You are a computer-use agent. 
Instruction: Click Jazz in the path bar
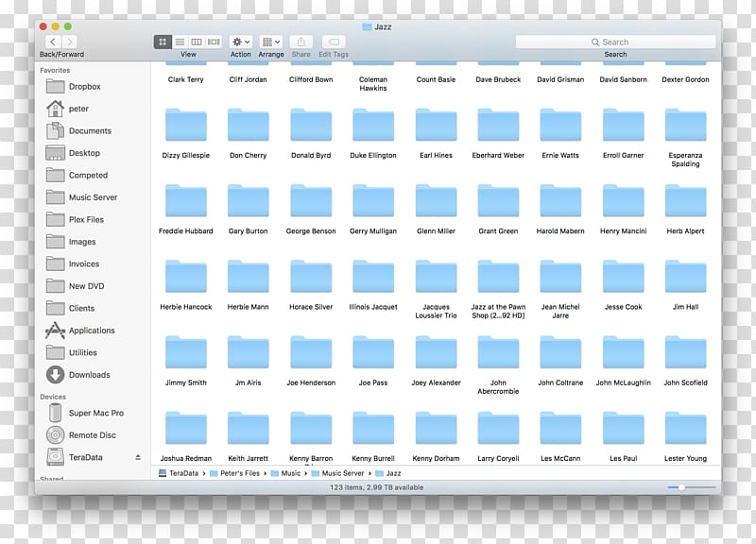[x=388, y=473]
